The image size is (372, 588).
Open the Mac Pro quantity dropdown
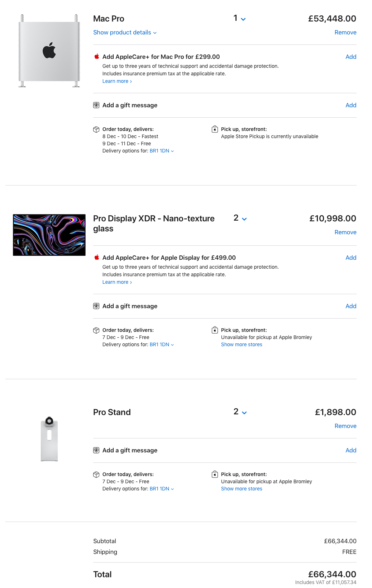[239, 18]
